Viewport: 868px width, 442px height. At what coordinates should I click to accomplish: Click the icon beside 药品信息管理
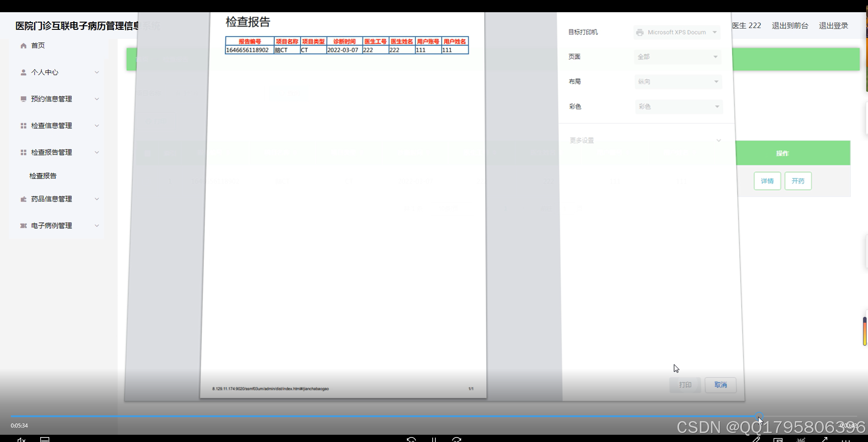click(24, 199)
